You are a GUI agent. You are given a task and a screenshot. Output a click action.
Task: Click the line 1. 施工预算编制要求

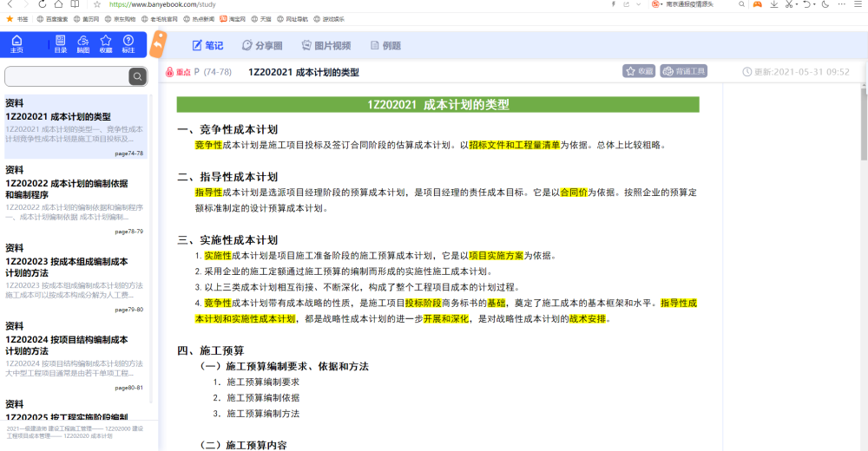tap(256, 382)
